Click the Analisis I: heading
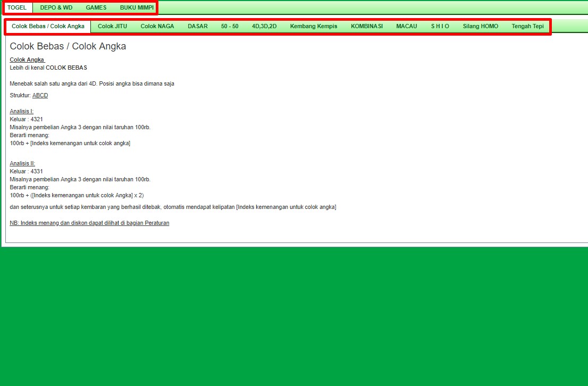The width and height of the screenshot is (588, 386). (21, 112)
